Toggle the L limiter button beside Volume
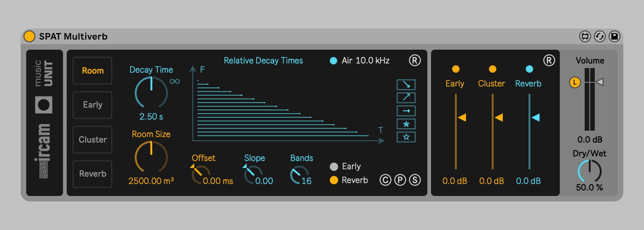This screenshot has width=644, height=230. click(x=575, y=82)
